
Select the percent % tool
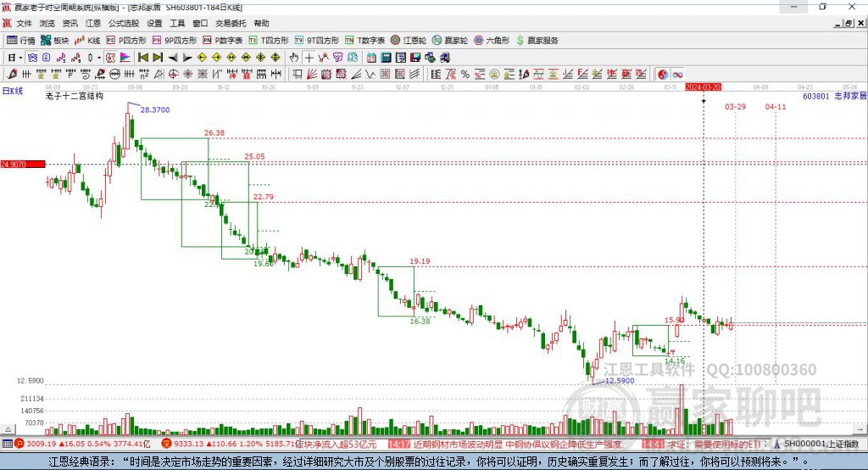tap(465, 74)
